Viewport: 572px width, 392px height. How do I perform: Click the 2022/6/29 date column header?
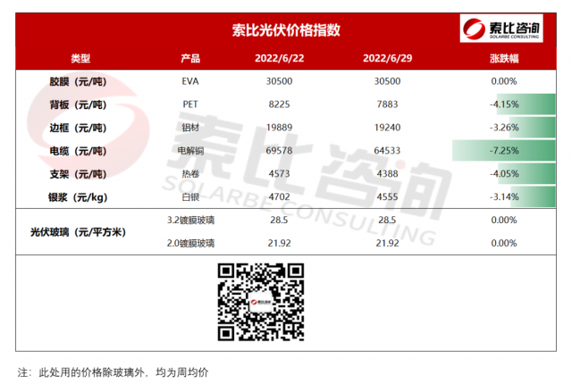coord(387,59)
